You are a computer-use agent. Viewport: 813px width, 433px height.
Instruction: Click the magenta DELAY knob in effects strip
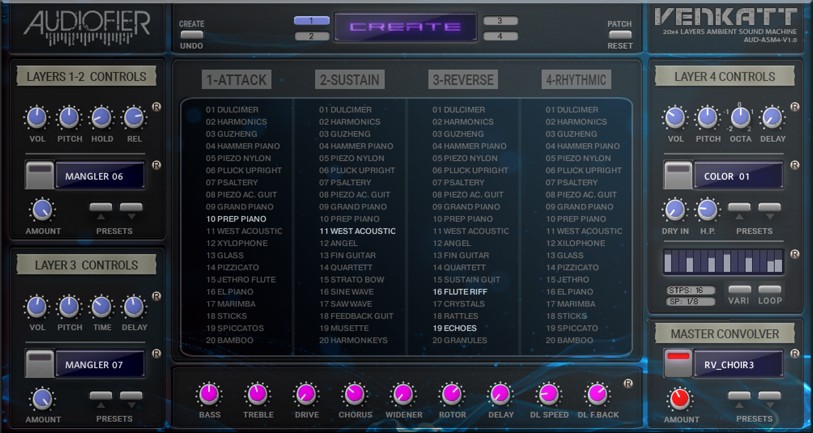pos(500,395)
